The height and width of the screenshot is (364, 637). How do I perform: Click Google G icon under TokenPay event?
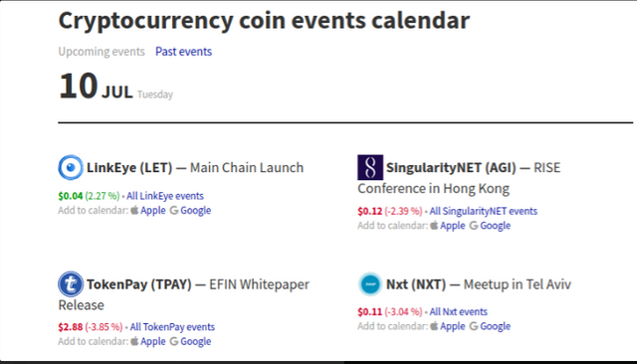[x=174, y=341]
